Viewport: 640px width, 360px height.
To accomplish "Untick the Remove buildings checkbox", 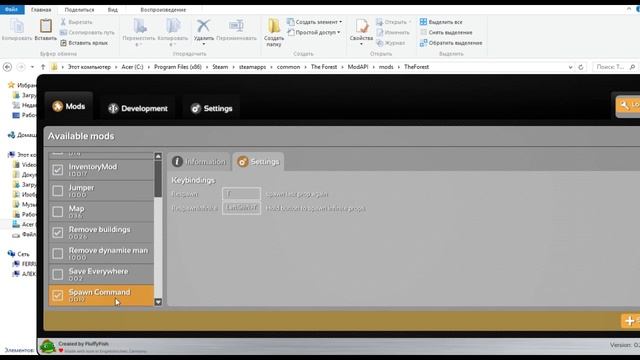I will click(x=58, y=233).
